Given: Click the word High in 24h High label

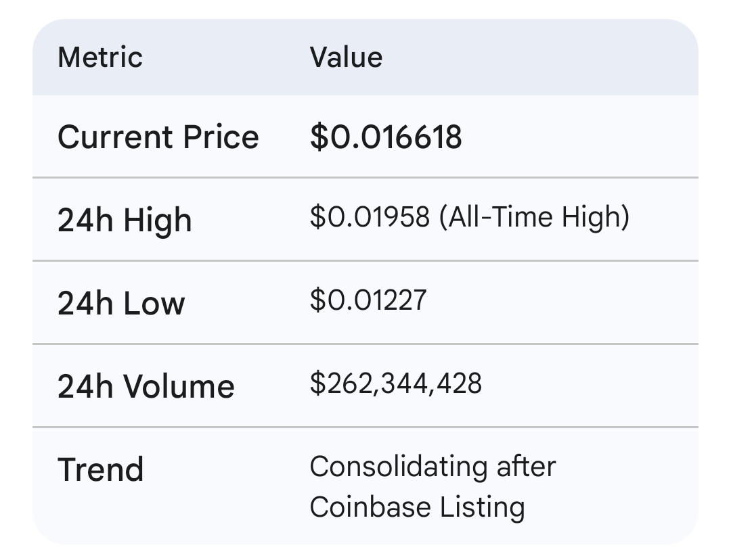Looking at the screenshot, I should pos(158,220).
